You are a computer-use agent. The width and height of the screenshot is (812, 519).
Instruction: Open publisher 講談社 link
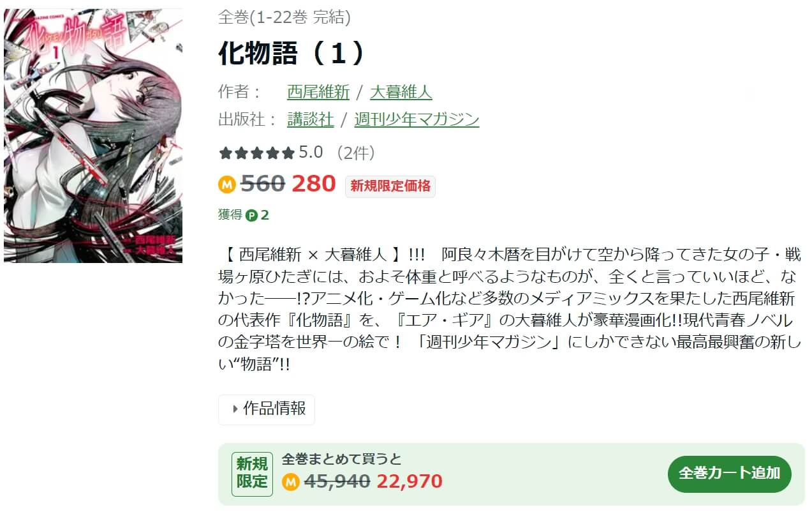311,119
